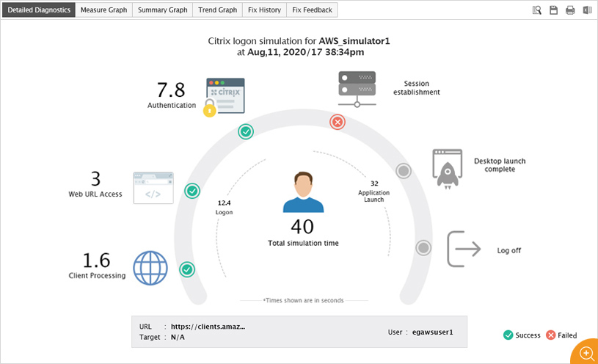Open the Trend Graph tab
This screenshot has width=598, height=364.
(217, 10)
